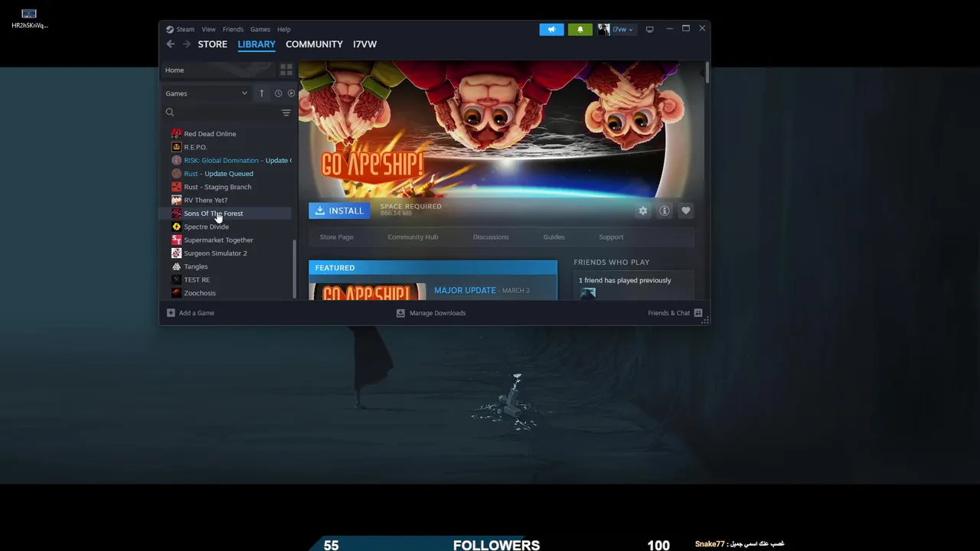Screen dimensions: 980x551
Task: Open the Community Hub link
Action: [413, 237]
